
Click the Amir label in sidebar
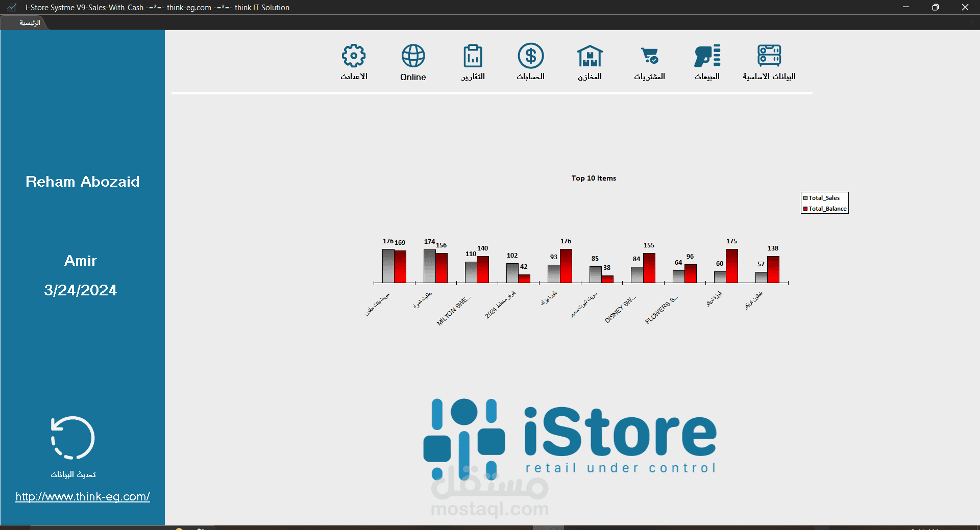pos(81,261)
